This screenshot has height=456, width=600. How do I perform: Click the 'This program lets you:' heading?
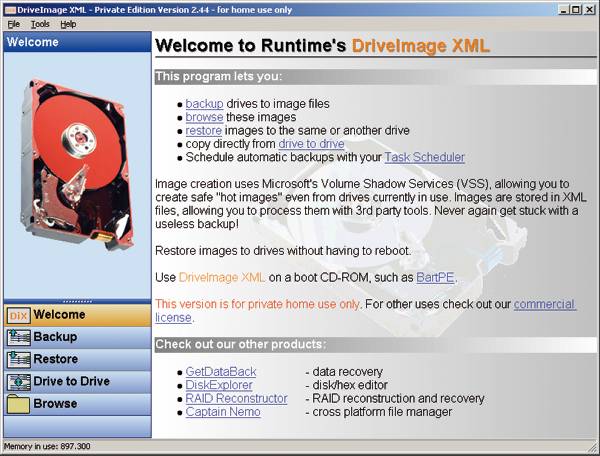pos(218,77)
